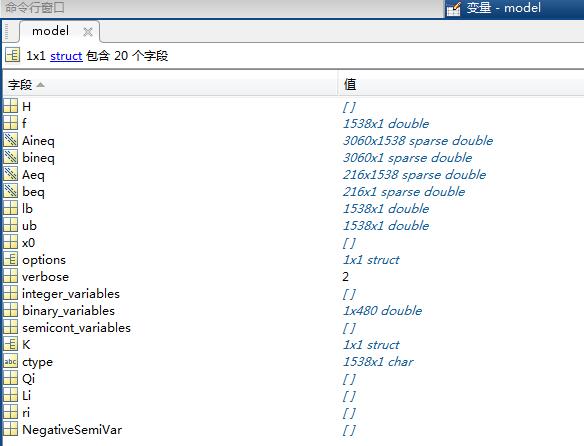Click the K struct icon

tap(10, 344)
